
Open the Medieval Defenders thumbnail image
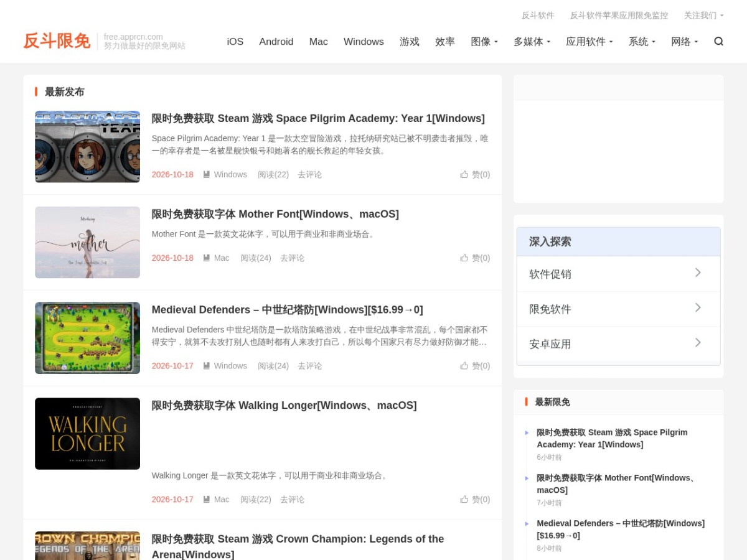87,338
